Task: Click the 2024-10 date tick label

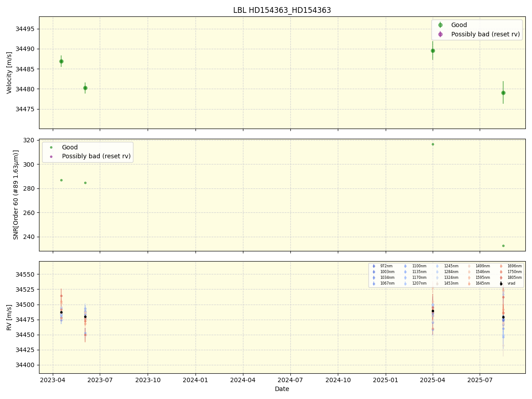Action: [338, 380]
